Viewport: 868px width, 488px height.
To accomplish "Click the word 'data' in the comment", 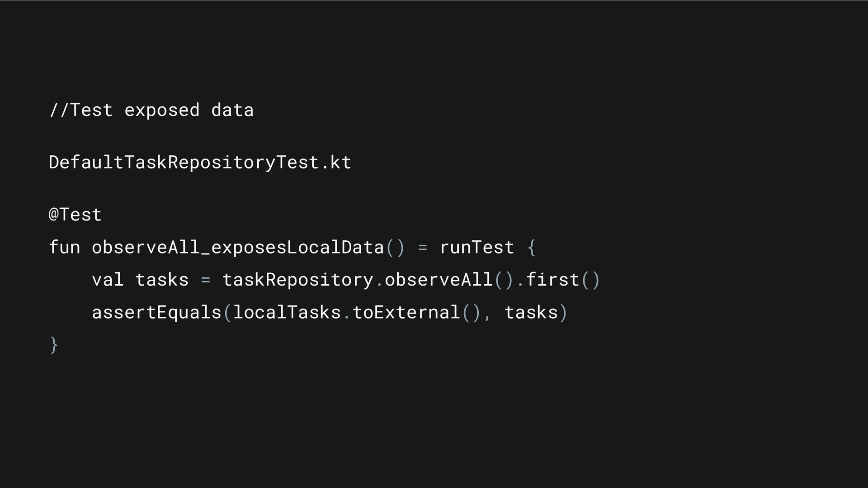I will click(232, 110).
